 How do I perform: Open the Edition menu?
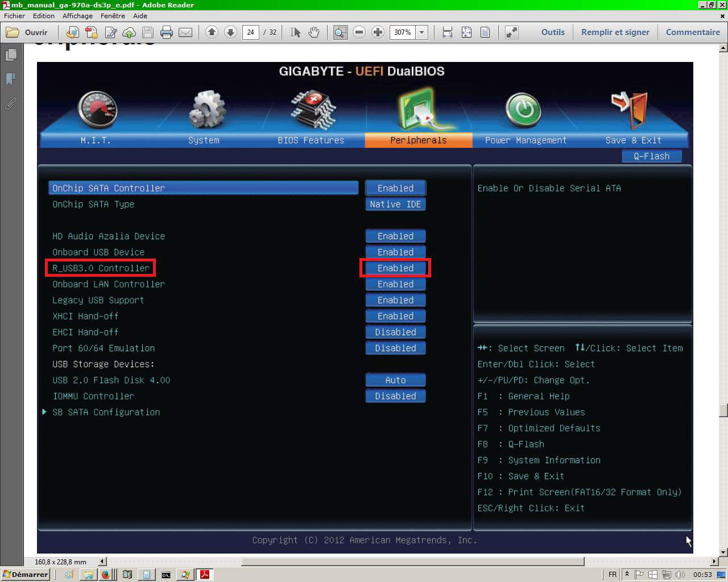pos(44,16)
